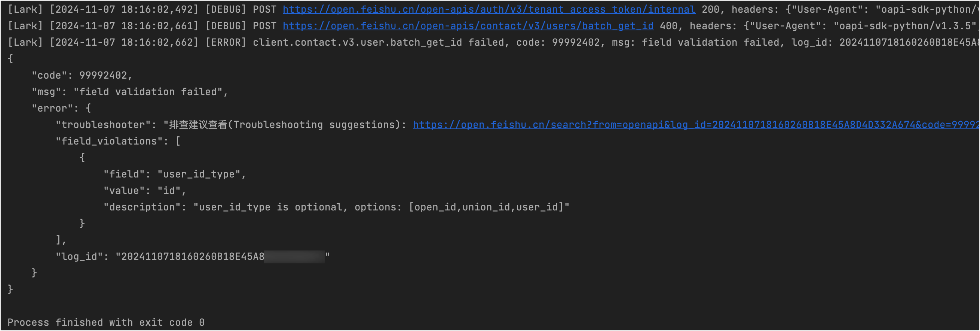The height and width of the screenshot is (331, 980).
Task: Click the "msg": "field validation failed" line
Action: click(129, 92)
